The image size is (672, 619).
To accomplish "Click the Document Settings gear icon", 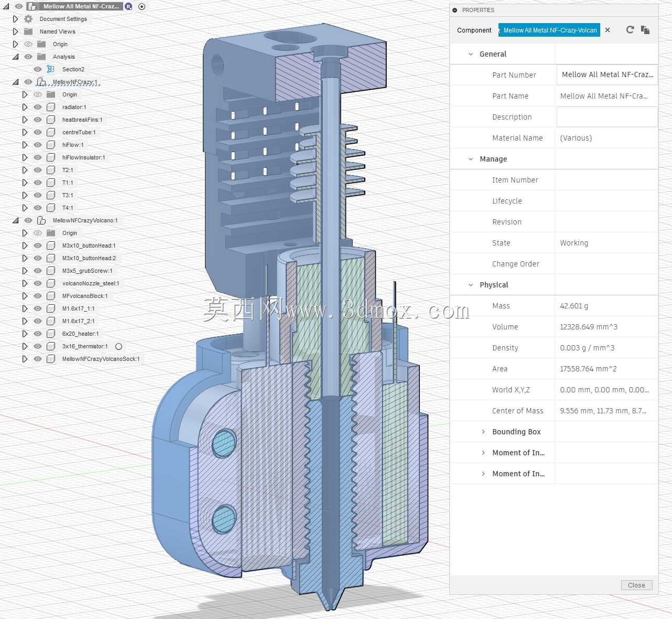I will (28, 19).
